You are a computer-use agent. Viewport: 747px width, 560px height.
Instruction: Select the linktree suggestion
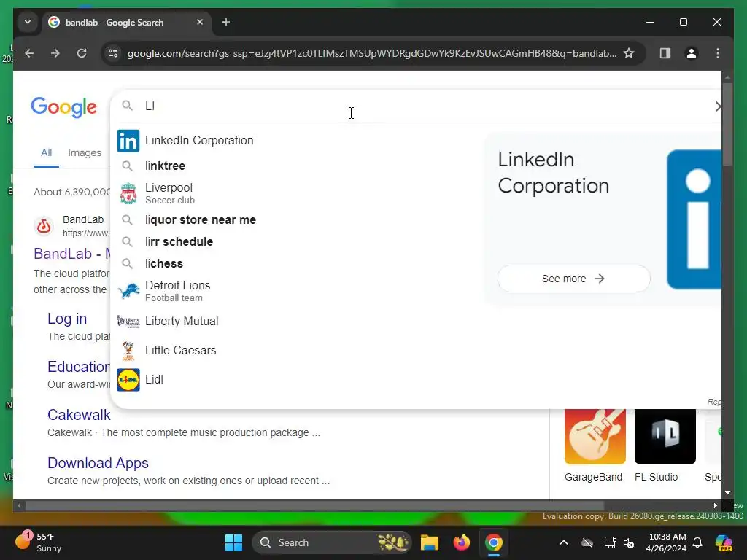(x=166, y=166)
